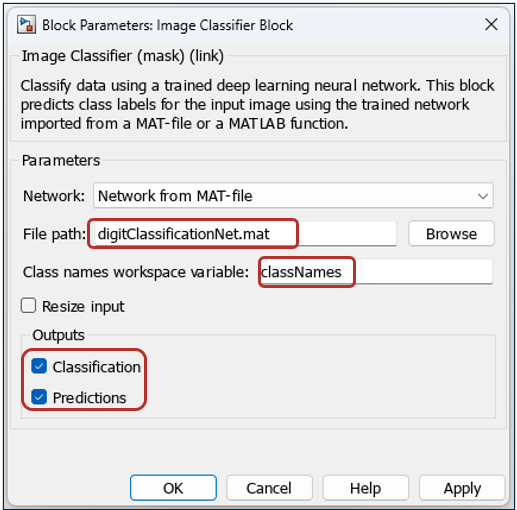Viewport: 517px width, 510px height.
Task: Select the 'Network from MAT-file' combo box
Action: pos(293,196)
